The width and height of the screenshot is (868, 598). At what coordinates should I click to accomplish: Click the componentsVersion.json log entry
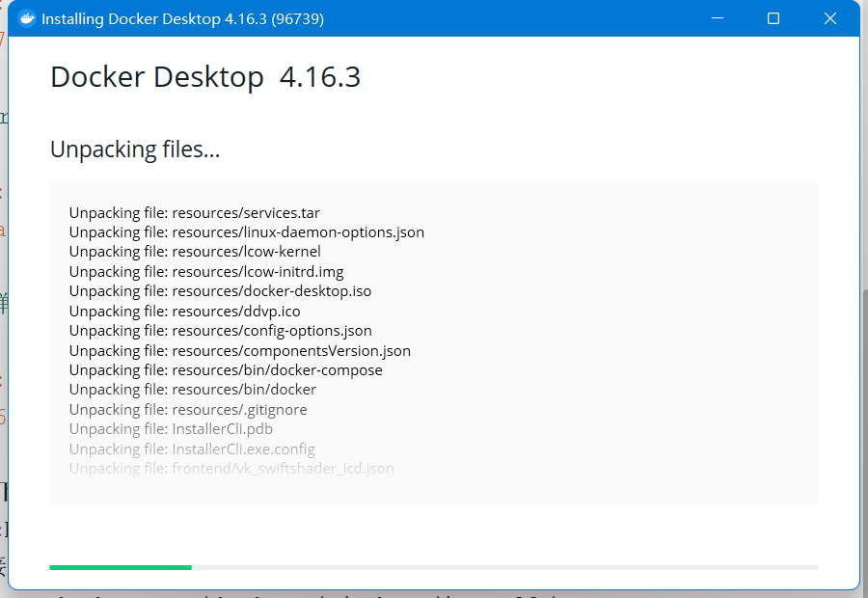tap(239, 350)
